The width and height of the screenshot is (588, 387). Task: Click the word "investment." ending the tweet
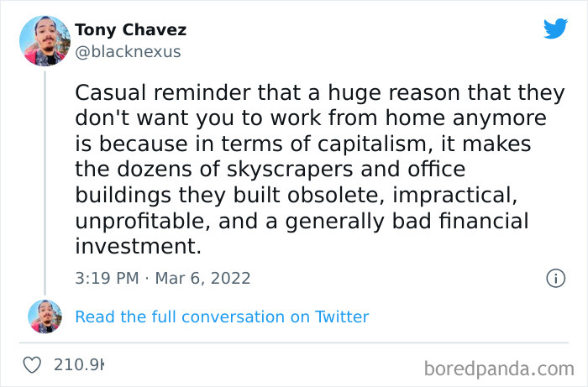[138, 246]
